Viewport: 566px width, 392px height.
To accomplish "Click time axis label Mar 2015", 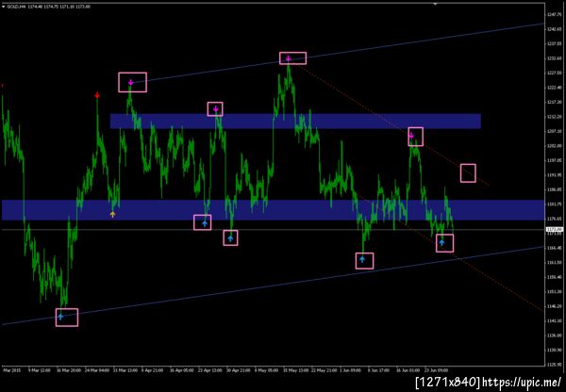I will [12, 370].
